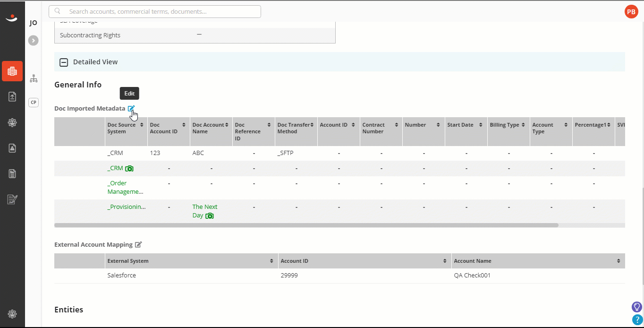Click the horizontal scrollbar of metadata table
Screen dimensions: 644x328
coord(306,225)
